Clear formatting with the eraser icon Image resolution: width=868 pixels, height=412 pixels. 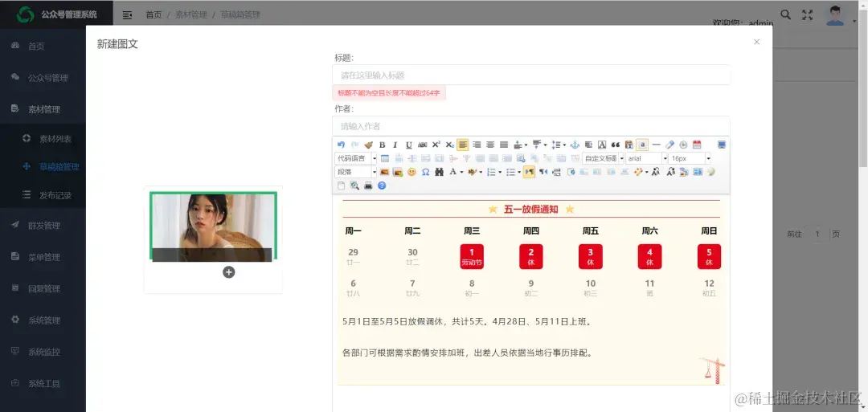tap(669, 145)
